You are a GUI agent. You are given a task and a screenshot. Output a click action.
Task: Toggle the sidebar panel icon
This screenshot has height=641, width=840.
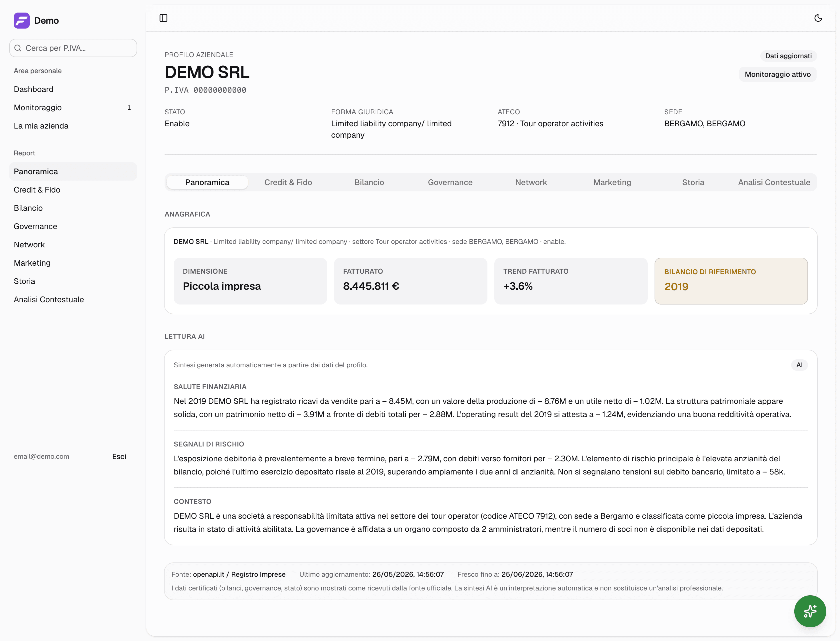pyautogui.click(x=163, y=18)
